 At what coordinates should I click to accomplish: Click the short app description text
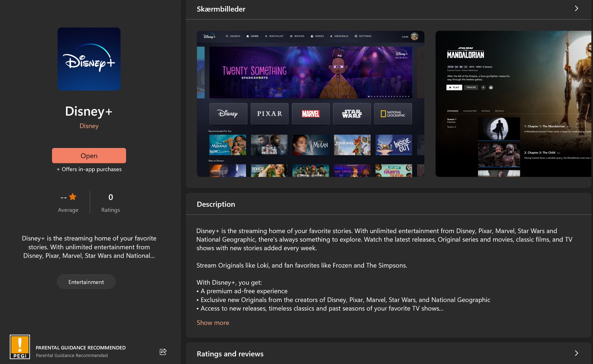coord(89,247)
